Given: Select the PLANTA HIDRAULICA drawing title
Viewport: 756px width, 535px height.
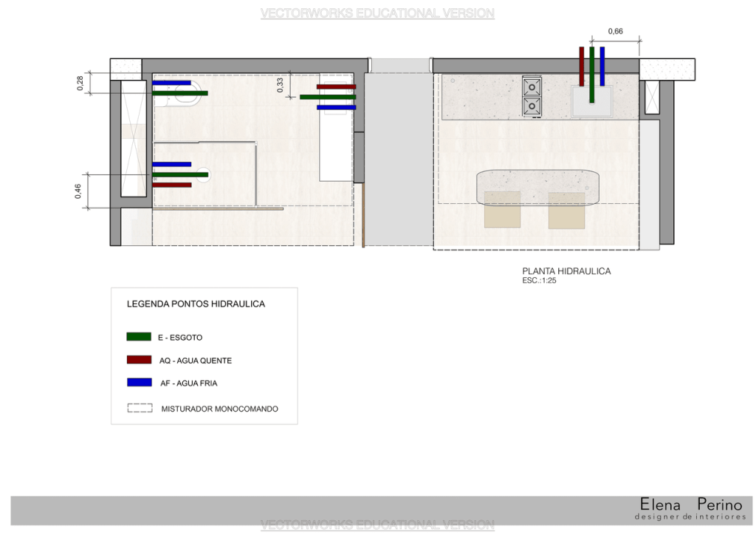Looking at the screenshot, I should pyautogui.click(x=566, y=271).
